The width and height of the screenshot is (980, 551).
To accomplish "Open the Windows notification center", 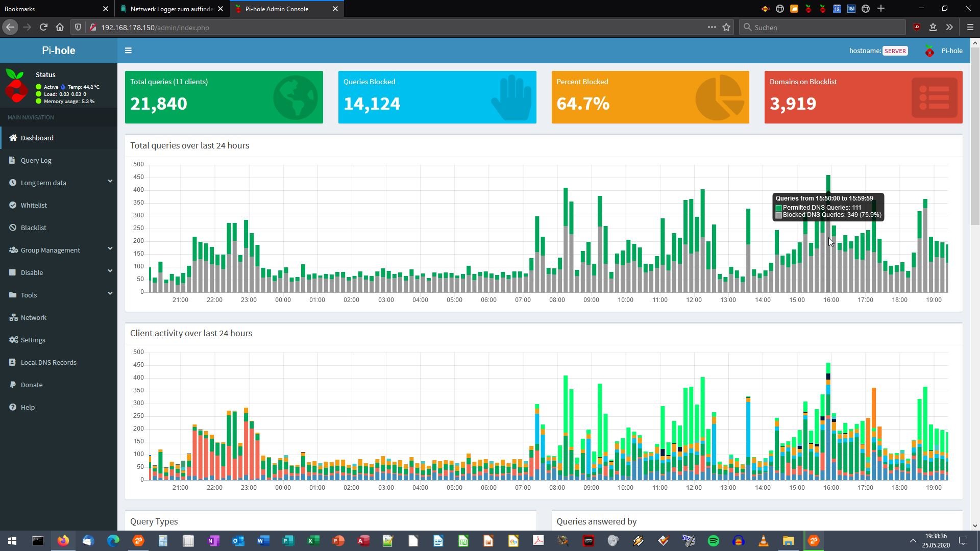I will click(963, 541).
